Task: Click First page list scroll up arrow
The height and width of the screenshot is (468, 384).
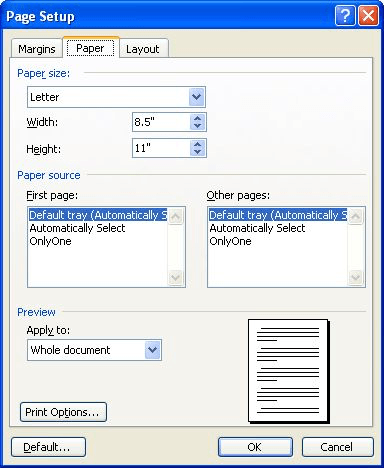Action: (x=176, y=216)
